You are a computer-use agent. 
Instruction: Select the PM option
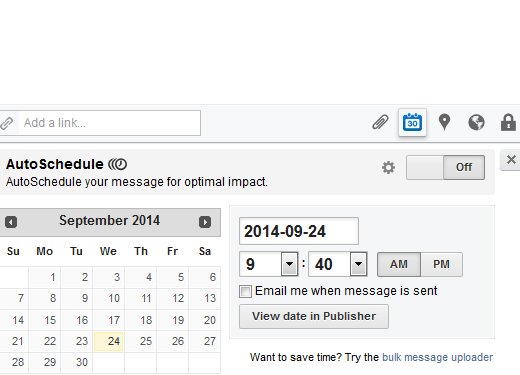[441, 264]
